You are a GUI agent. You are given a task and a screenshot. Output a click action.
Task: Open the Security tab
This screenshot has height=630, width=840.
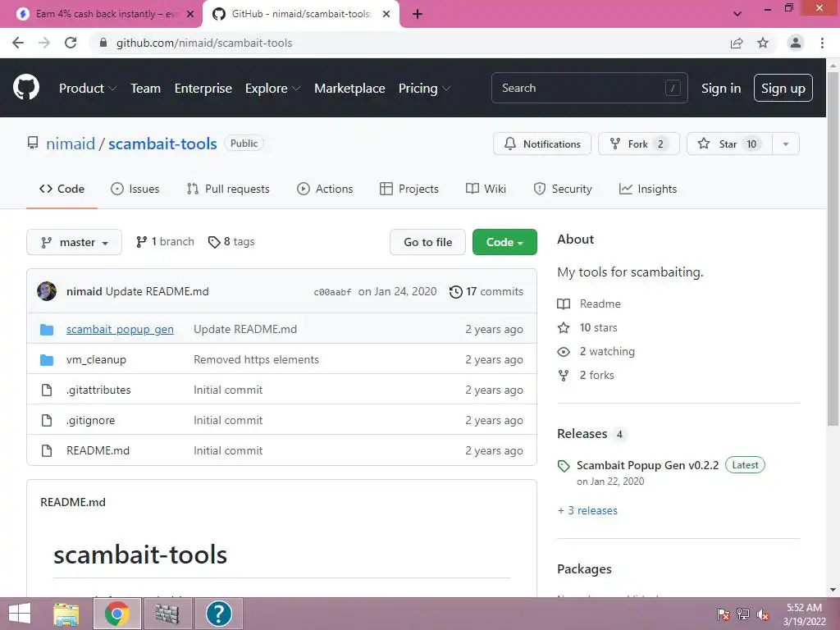[x=563, y=189]
